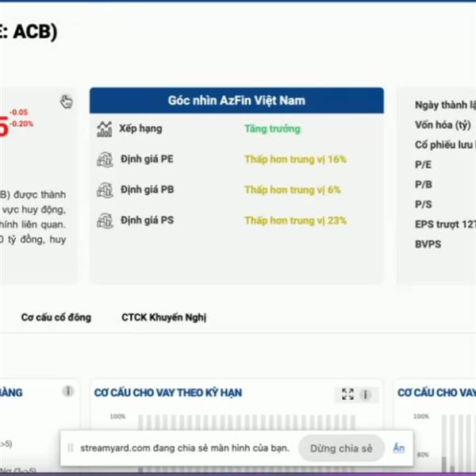The width and height of the screenshot is (476, 476).
Task: Click the Xếp hạng chart icon
Action: [105, 129]
